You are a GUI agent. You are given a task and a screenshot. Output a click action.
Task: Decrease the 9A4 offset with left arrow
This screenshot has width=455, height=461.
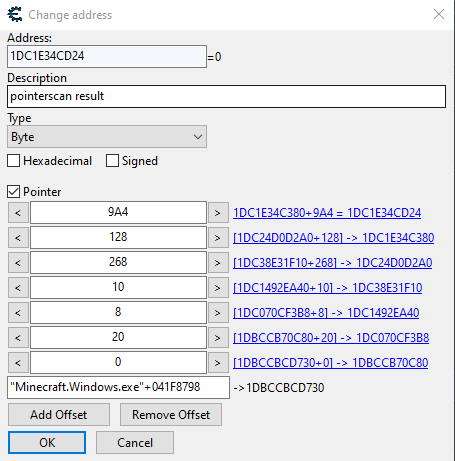pyautogui.click(x=18, y=213)
